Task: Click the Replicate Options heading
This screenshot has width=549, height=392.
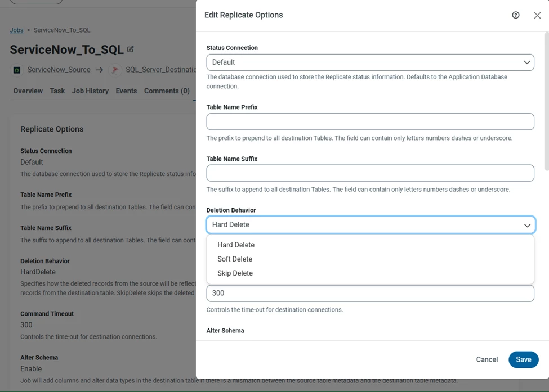Action: click(52, 129)
